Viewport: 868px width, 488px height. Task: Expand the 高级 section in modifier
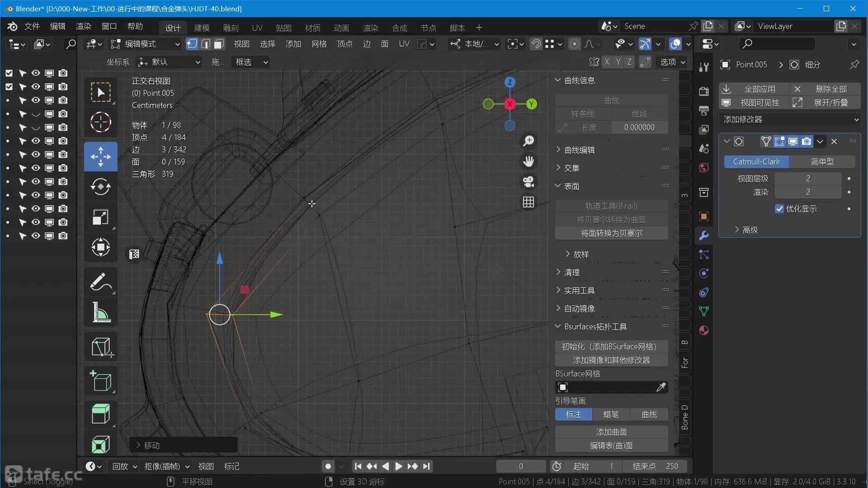749,230
